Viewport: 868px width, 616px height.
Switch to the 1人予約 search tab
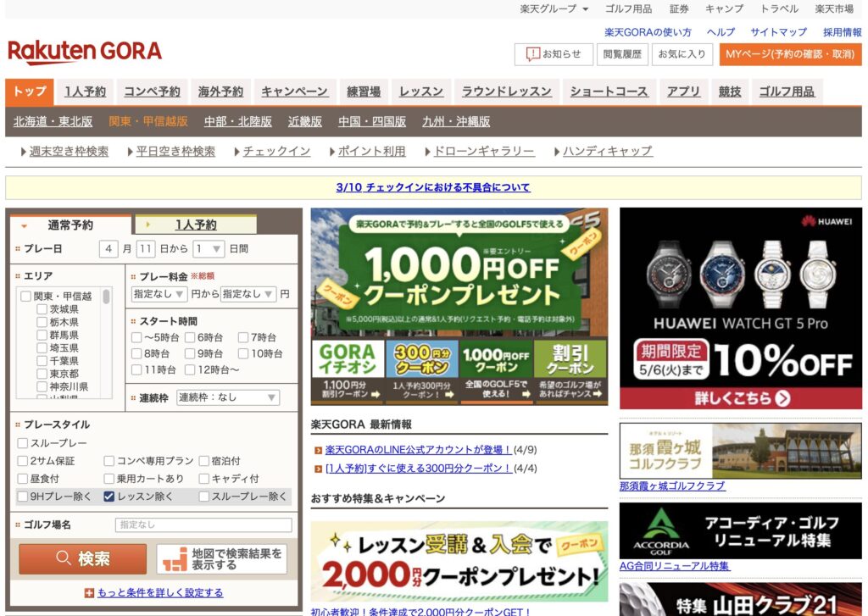[195, 225]
